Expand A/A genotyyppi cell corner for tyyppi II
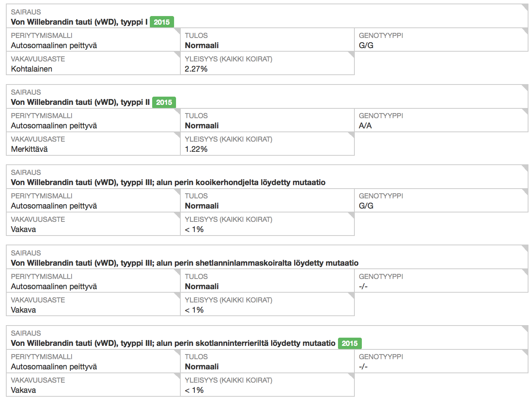The width and height of the screenshot is (532, 403). [525, 111]
